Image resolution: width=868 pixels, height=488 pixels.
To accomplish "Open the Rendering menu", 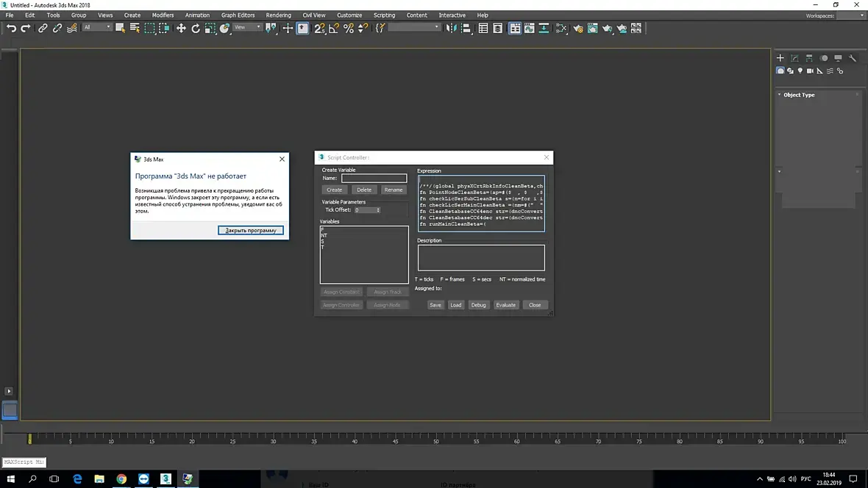I will 278,15.
